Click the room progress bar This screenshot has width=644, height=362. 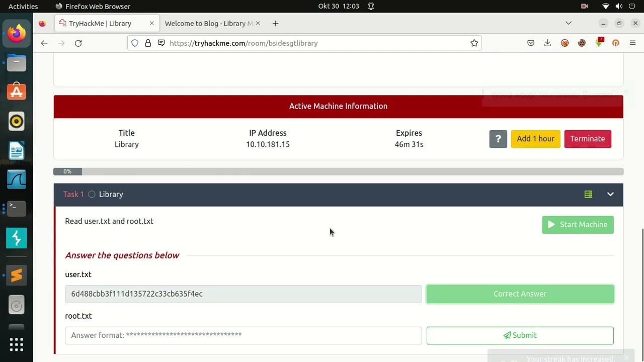click(338, 172)
